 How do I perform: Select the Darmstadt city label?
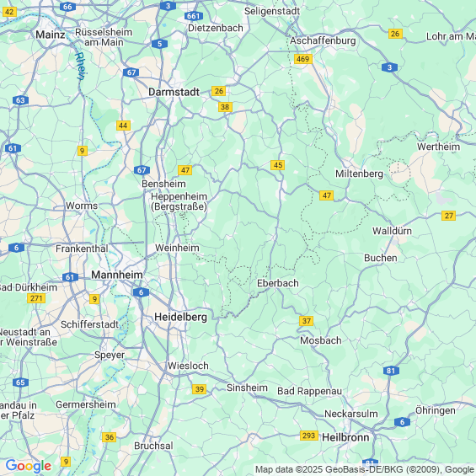(174, 92)
